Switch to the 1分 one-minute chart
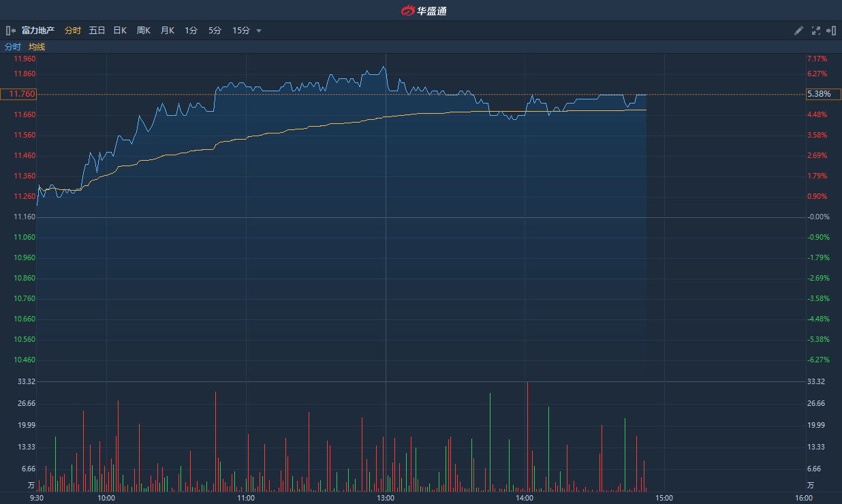 (x=191, y=31)
